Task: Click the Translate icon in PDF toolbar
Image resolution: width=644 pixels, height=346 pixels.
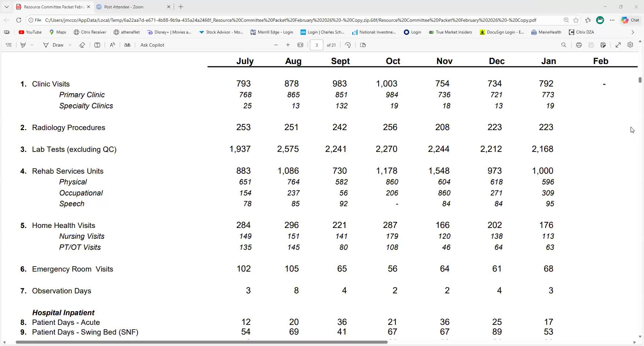Action: click(x=127, y=45)
